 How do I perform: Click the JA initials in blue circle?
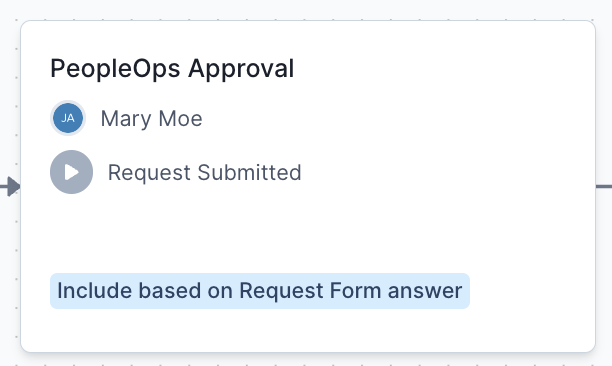[68, 118]
